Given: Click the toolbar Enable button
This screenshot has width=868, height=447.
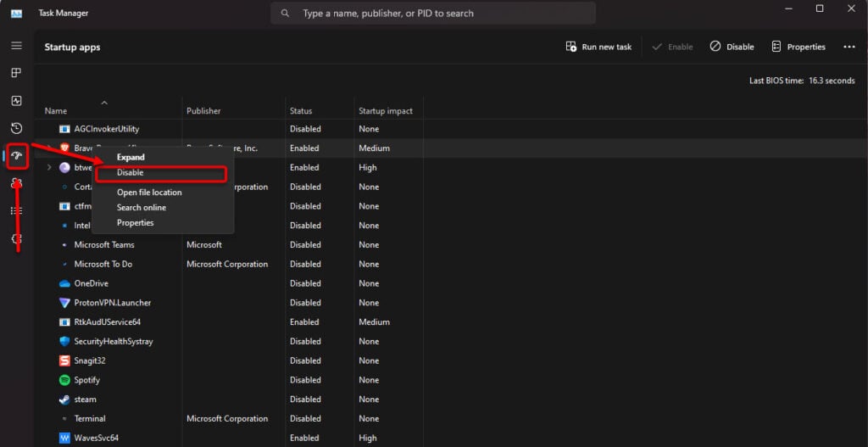Looking at the screenshot, I should (x=672, y=47).
